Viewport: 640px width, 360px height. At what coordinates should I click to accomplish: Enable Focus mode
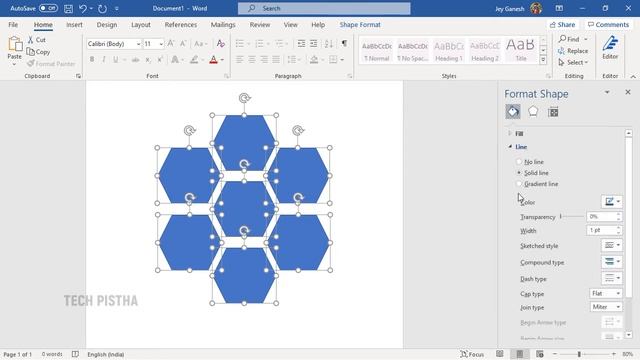(472, 354)
